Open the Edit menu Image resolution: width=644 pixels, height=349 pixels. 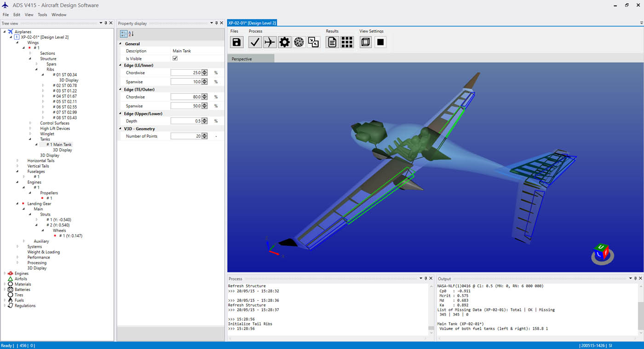coord(17,15)
